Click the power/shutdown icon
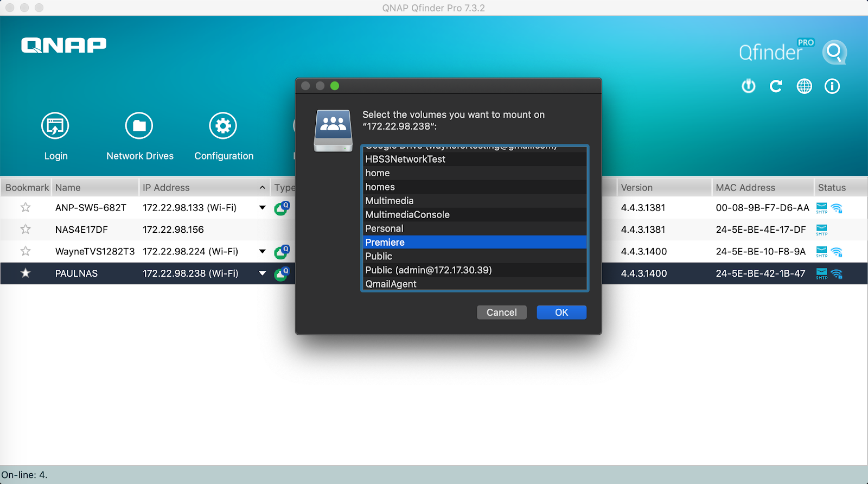 pyautogui.click(x=749, y=86)
